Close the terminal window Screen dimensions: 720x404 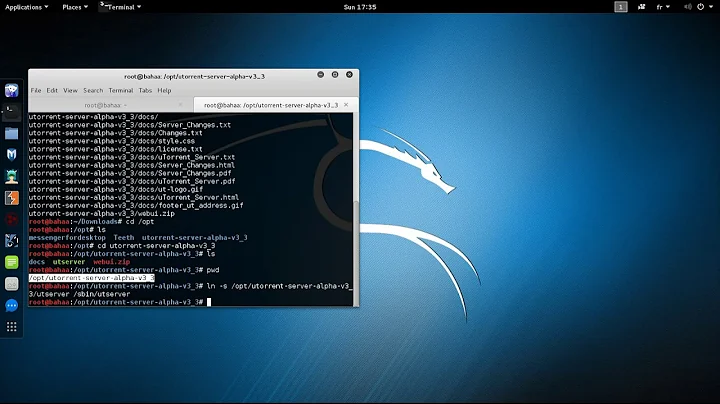pos(349,74)
